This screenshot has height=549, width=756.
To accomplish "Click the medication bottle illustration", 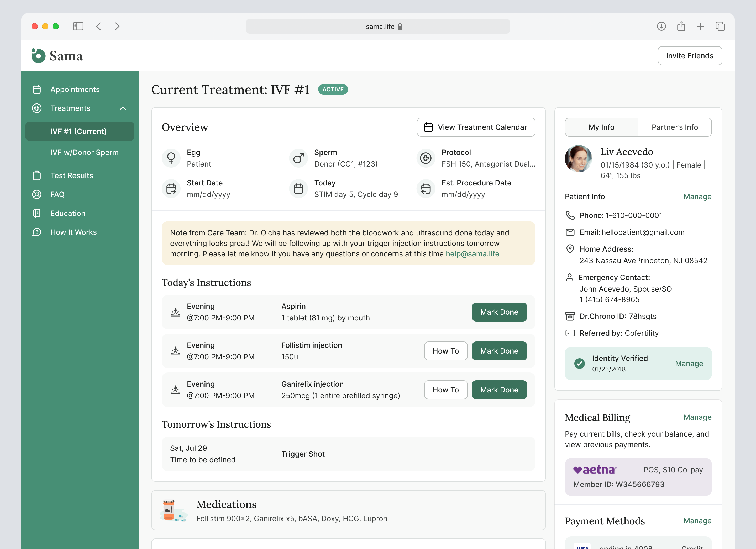I will (173, 510).
